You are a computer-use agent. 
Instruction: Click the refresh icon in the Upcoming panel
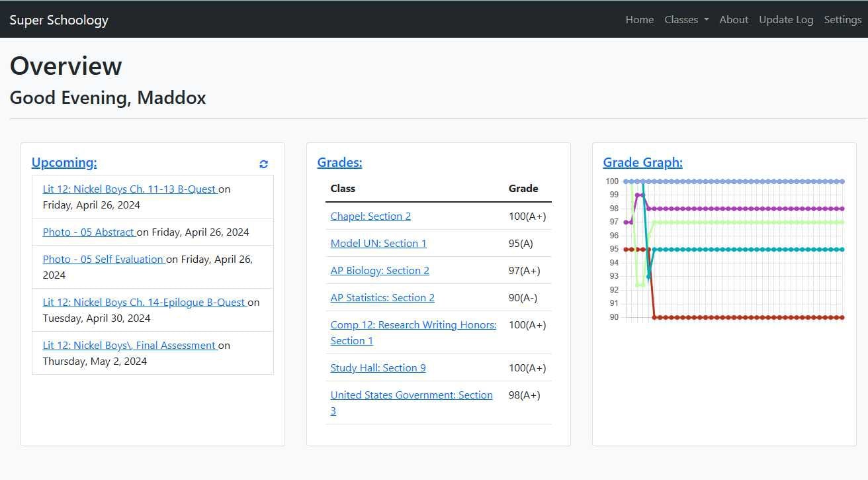coord(263,164)
